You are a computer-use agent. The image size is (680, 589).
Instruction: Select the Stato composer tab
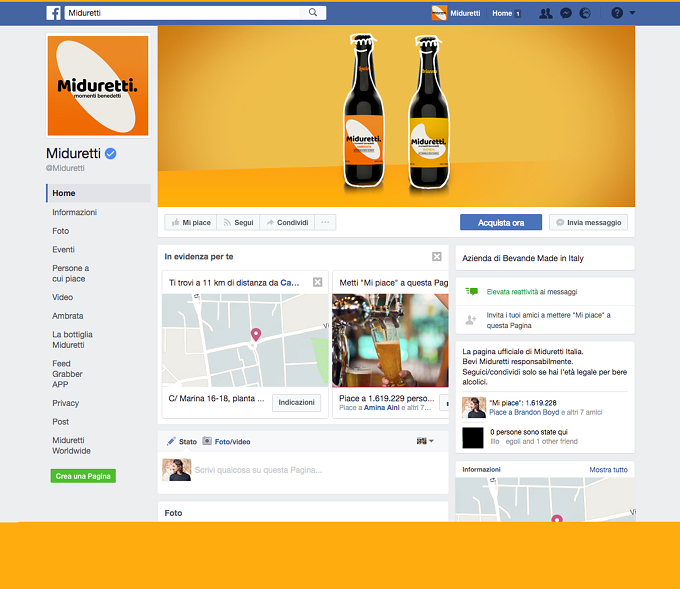(188, 442)
